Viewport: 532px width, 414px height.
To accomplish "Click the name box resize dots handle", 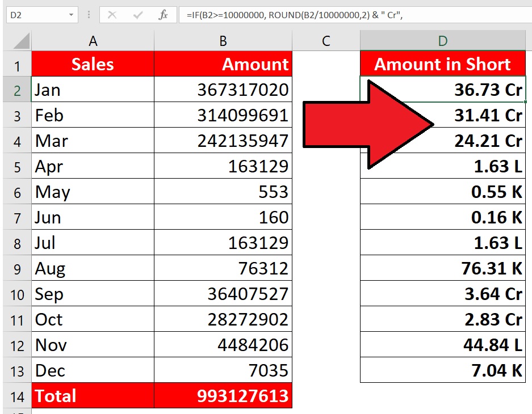I will (89, 15).
